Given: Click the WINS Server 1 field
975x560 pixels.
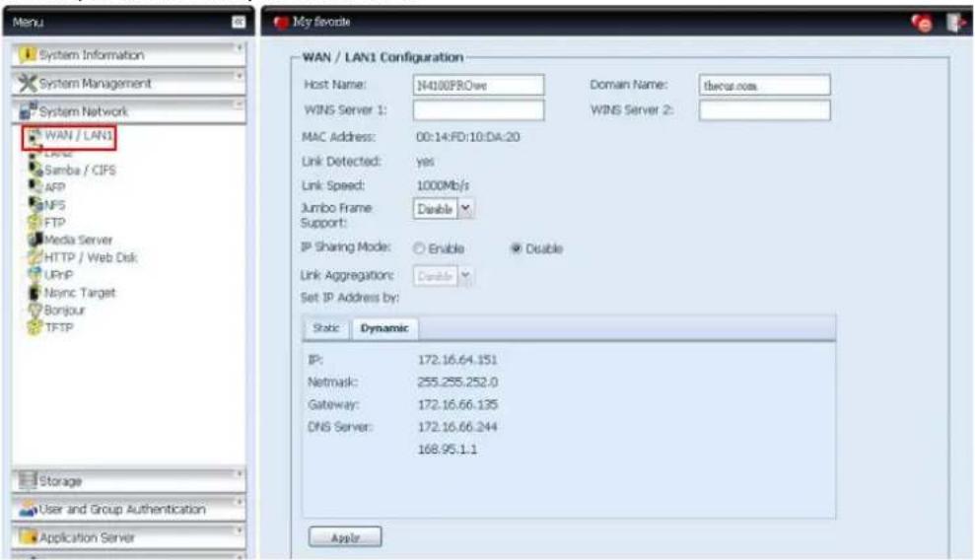Looking at the screenshot, I should 478,110.
